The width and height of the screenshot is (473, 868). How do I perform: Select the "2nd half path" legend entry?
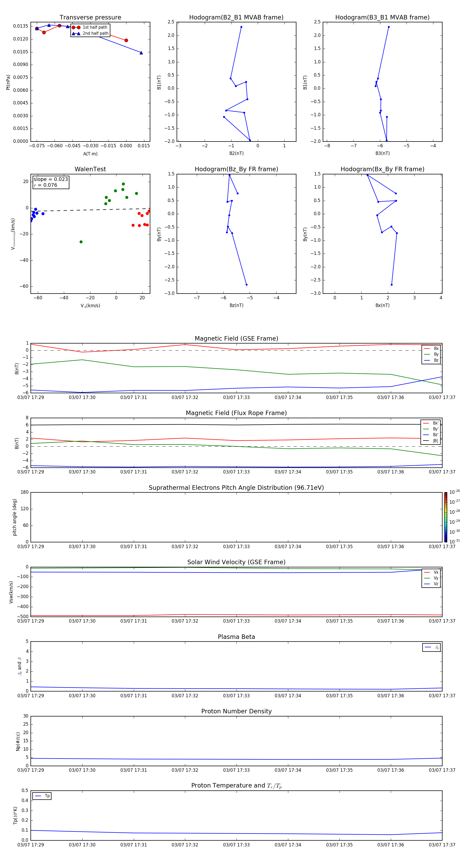point(90,33)
